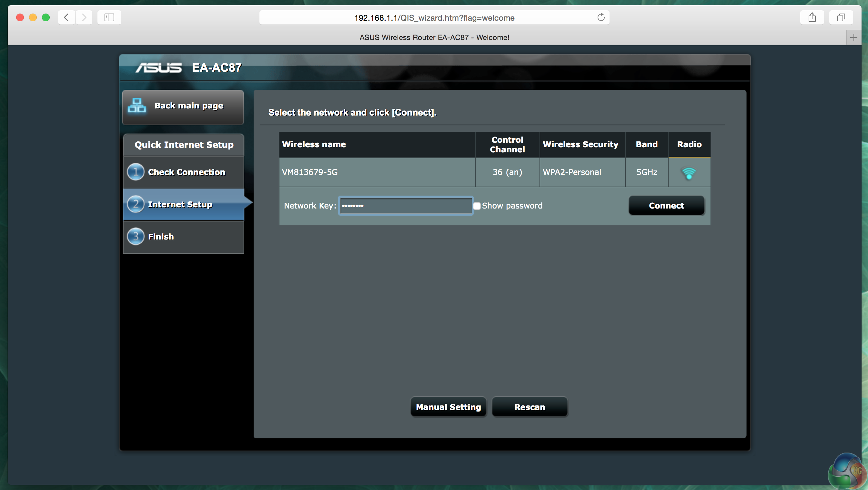Click the Safari reload page icon

coord(601,17)
